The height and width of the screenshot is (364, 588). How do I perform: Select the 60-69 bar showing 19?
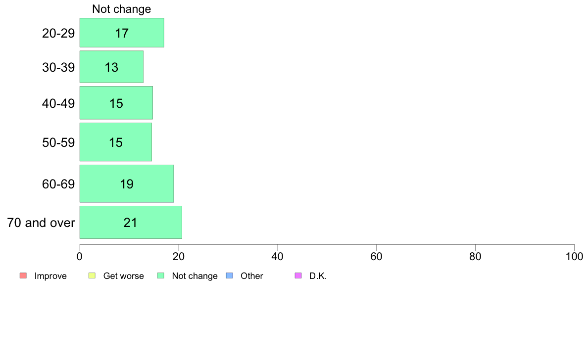(x=127, y=183)
